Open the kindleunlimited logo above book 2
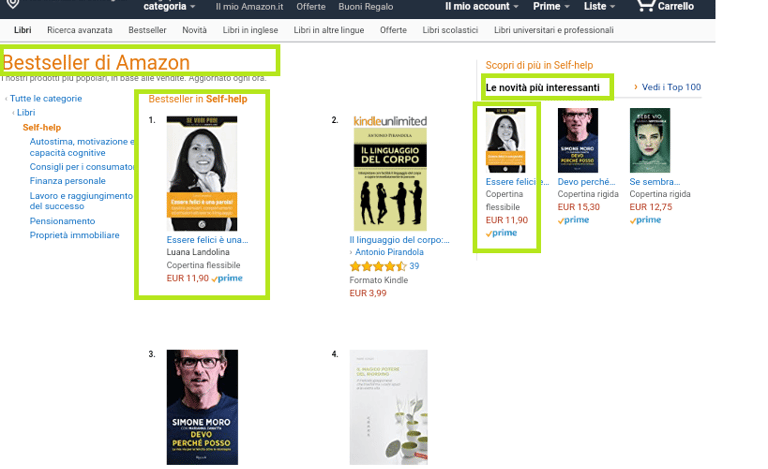 click(x=390, y=121)
